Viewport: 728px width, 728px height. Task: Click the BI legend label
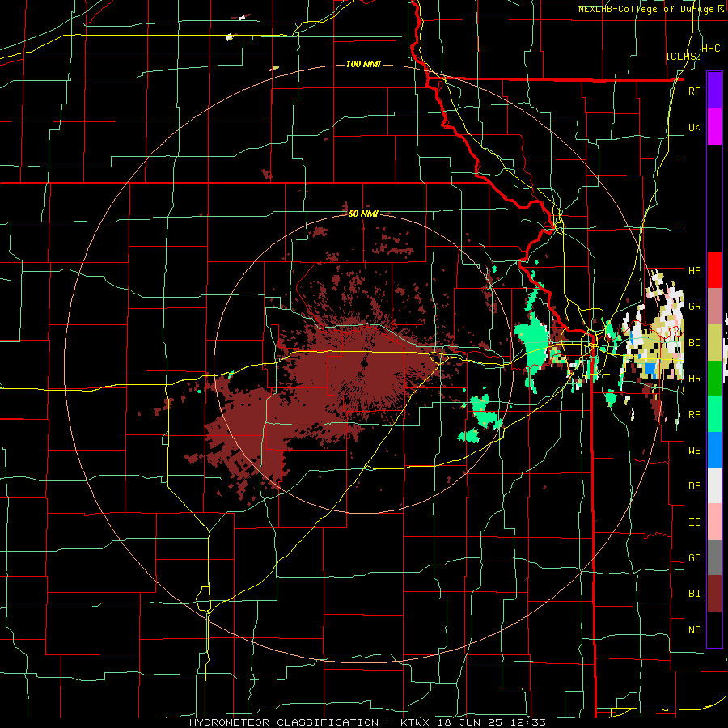click(694, 594)
